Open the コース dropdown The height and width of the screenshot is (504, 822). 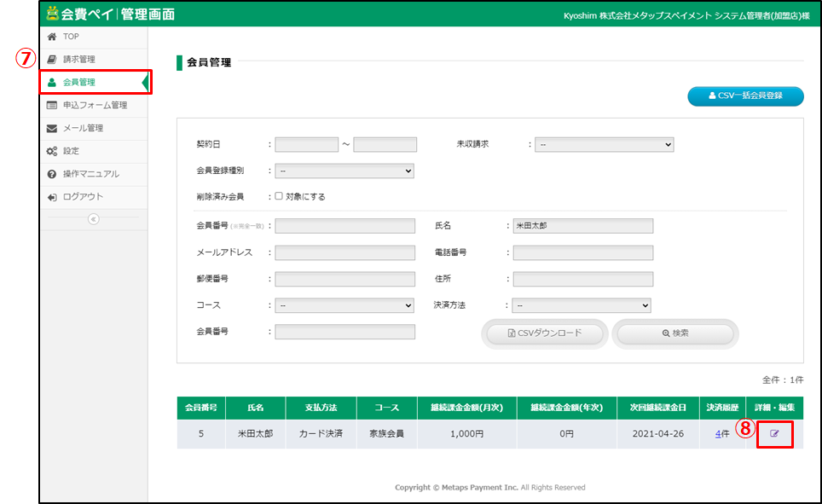pos(344,305)
